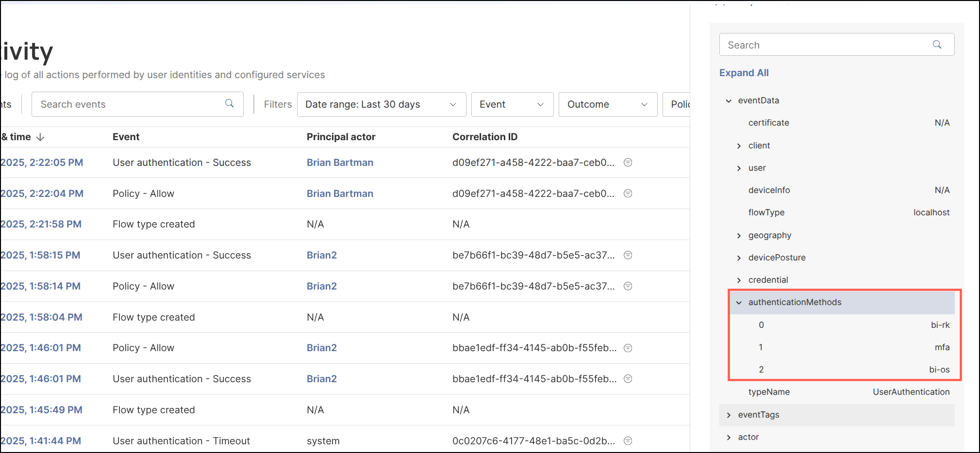Expand the geography tree item
Image resolution: width=980 pixels, height=453 pixels.
click(739, 235)
